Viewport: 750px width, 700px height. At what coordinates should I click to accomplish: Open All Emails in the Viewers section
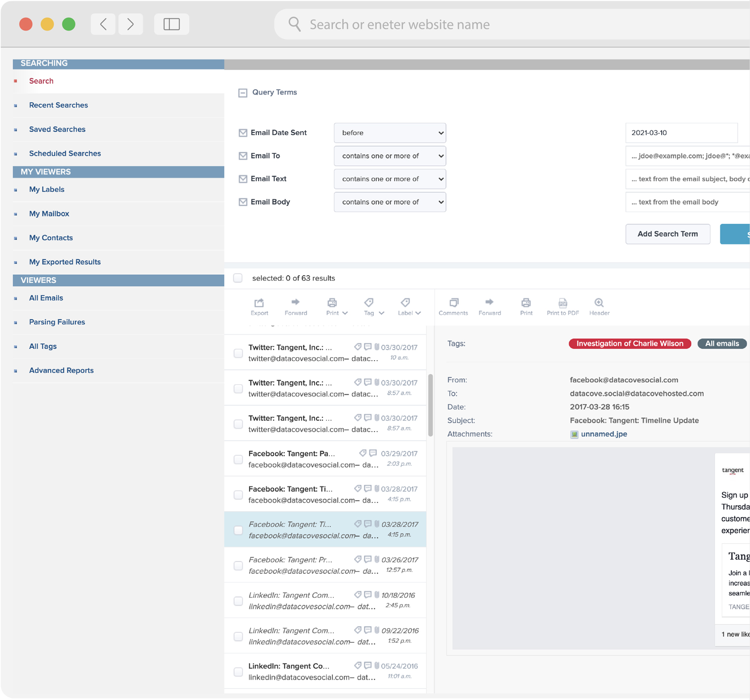tap(46, 298)
